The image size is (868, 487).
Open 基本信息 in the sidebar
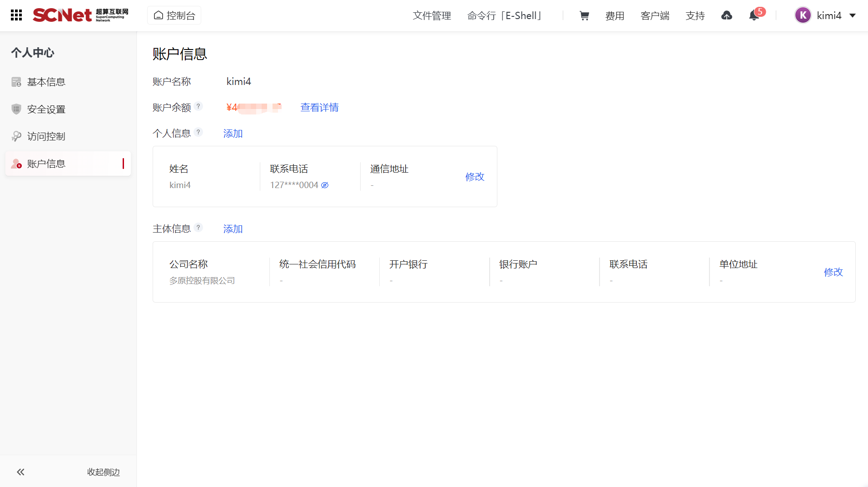[46, 82]
